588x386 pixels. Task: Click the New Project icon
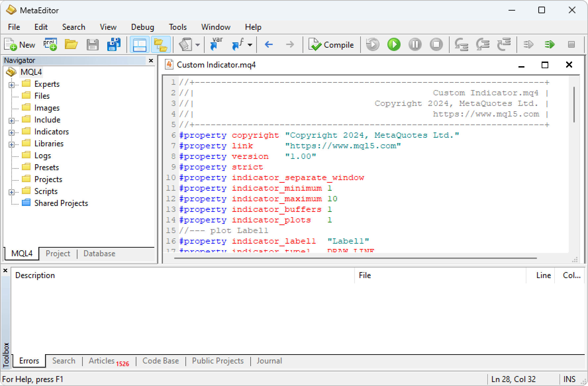(x=50, y=45)
